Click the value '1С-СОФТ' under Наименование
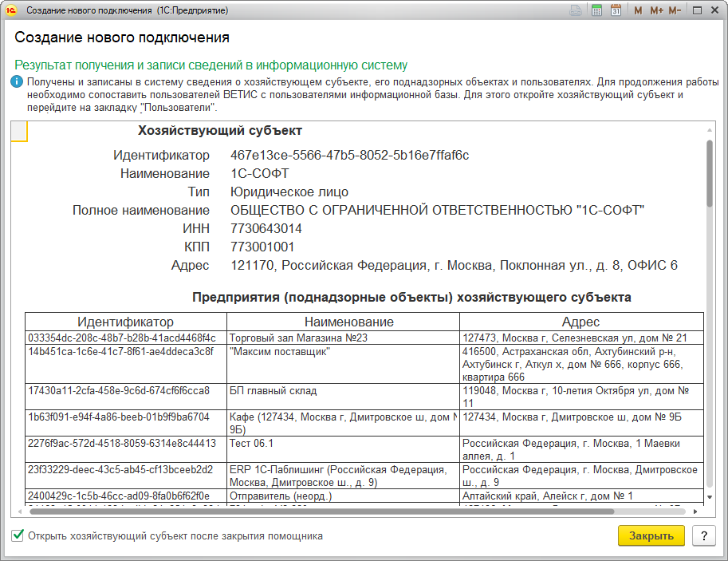 point(259,173)
